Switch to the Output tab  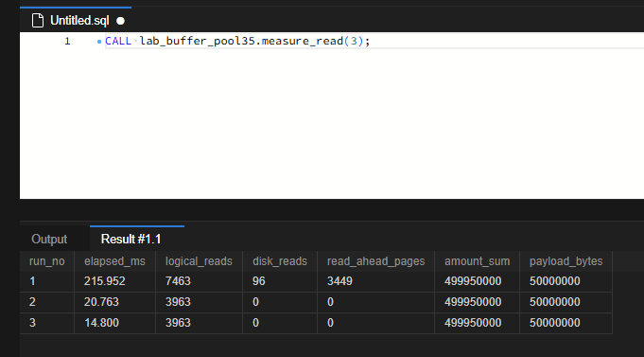(x=49, y=239)
